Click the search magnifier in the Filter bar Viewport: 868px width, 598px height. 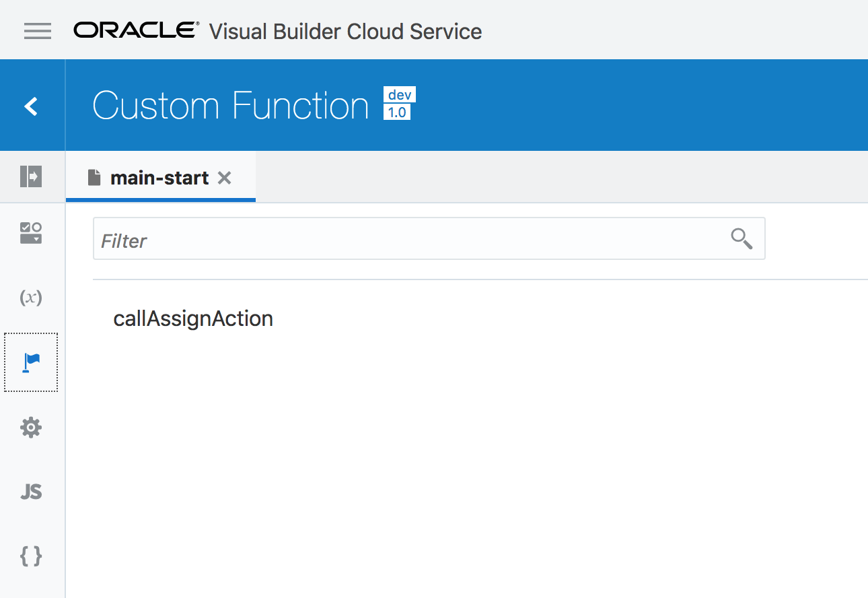(x=741, y=238)
